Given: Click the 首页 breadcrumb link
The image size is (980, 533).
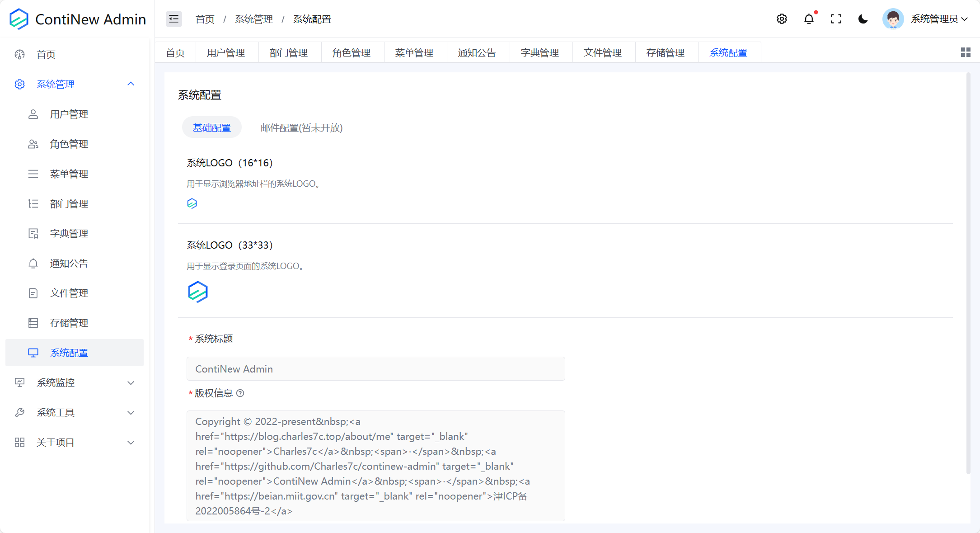Looking at the screenshot, I should pos(205,19).
